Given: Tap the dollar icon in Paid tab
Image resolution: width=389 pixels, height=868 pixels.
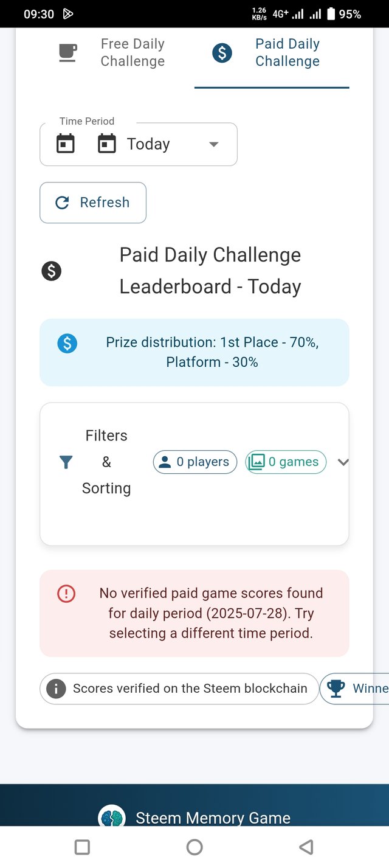Looking at the screenshot, I should [222, 53].
